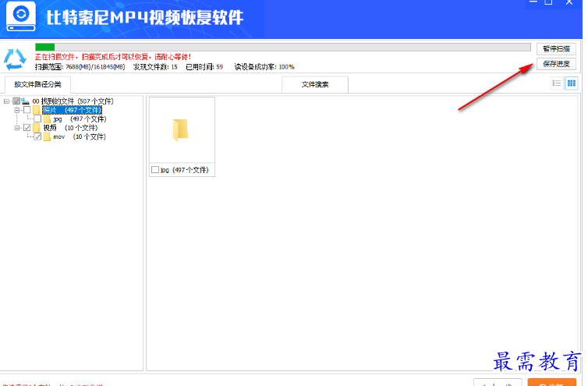Image resolution: width=588 pixels, height=386 pixels.
Task: Uncheck the 视频 (10个文件) checkbox
Action: [x=27, y=128]
